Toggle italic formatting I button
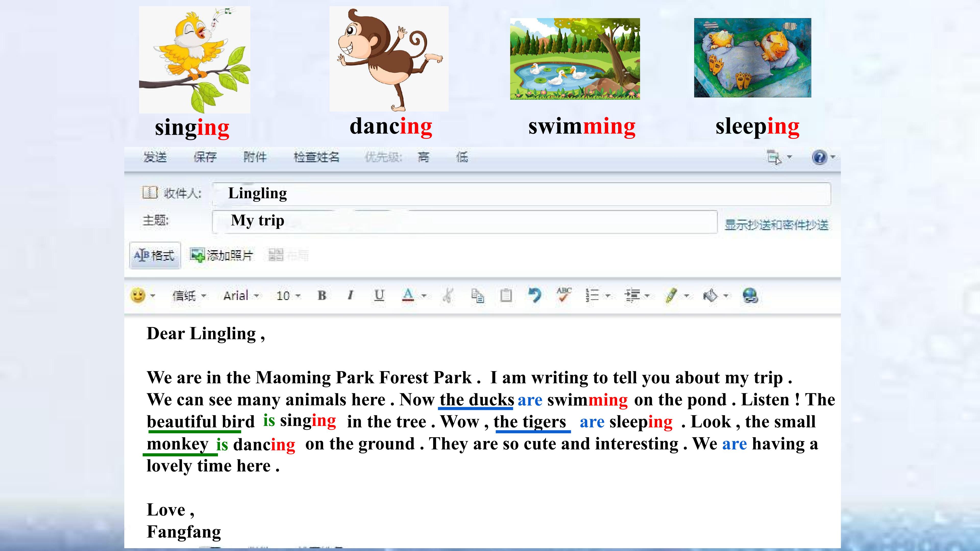The height and width of the screenshot is (551, 980). tap(350, 295)
